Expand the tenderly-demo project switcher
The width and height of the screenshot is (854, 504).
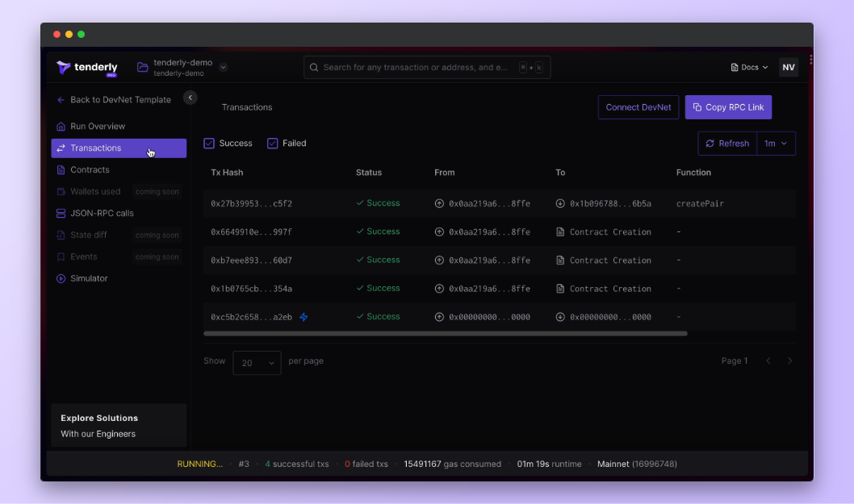(224, 68)
